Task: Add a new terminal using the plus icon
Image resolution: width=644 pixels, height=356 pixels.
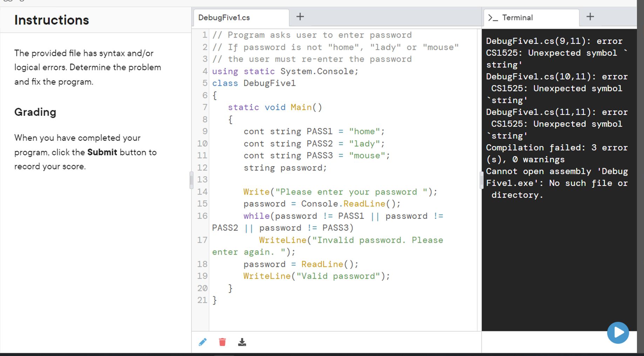Action: tap(590, 16)
